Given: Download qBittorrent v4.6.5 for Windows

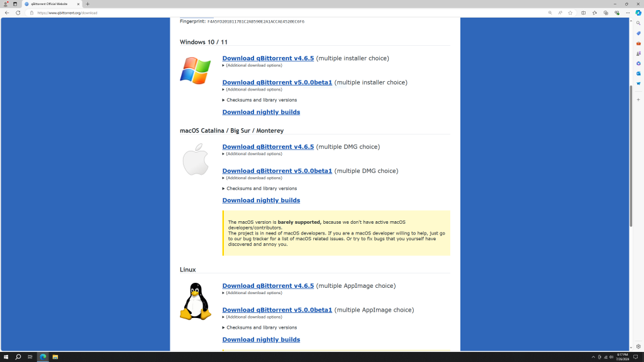Looking at the screenshot, I should pyautogui.click(x=268, y=58).
